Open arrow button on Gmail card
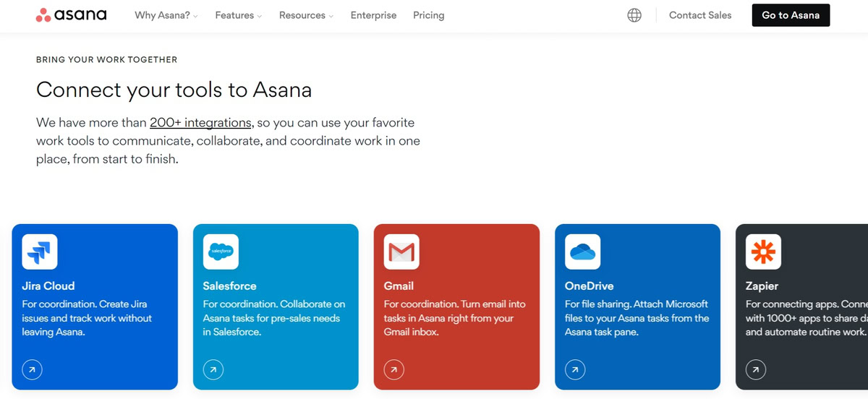This screenshot has height=399, width=868. click(393, 369)
